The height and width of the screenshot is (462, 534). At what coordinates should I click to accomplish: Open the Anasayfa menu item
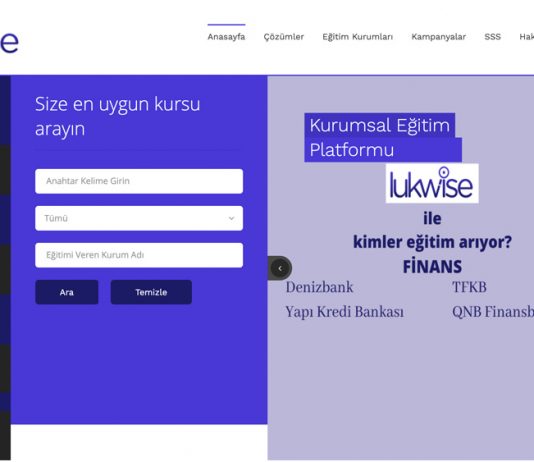coord(226,37)
